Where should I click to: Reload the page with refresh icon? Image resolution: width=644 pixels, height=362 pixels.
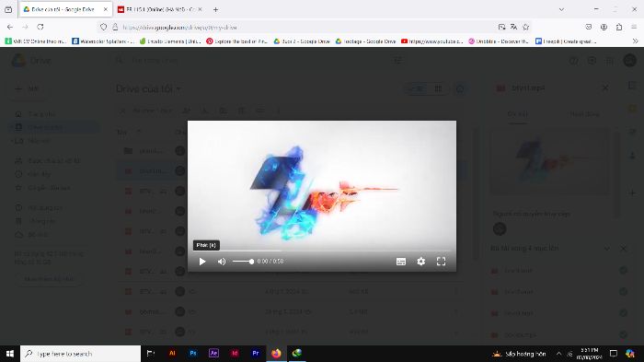click(40, 27)
